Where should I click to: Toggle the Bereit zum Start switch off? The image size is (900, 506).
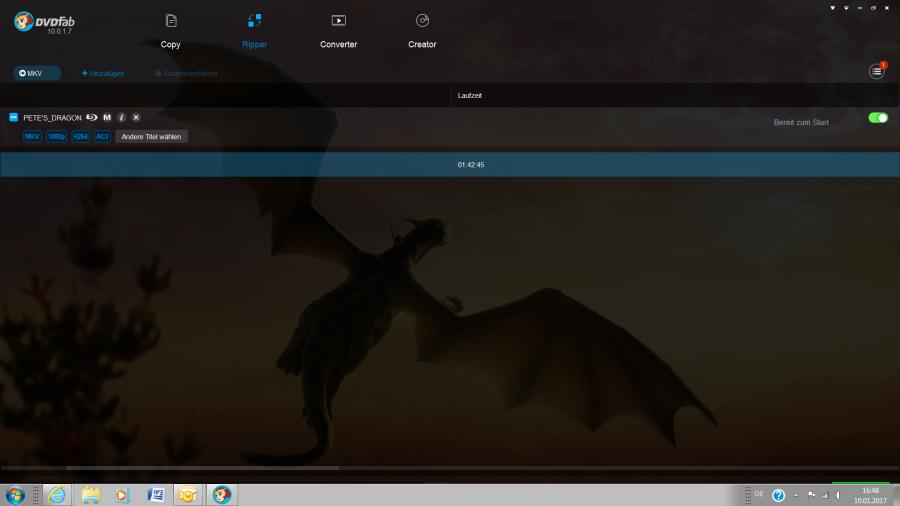(x=878, y=118)
